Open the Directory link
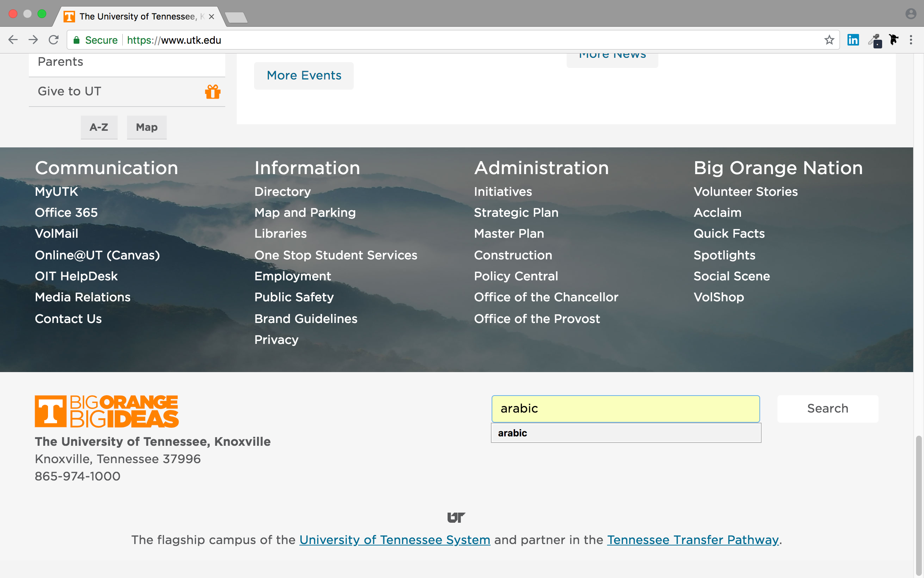Viewport: 924px width, 578px height. point(283,191)
